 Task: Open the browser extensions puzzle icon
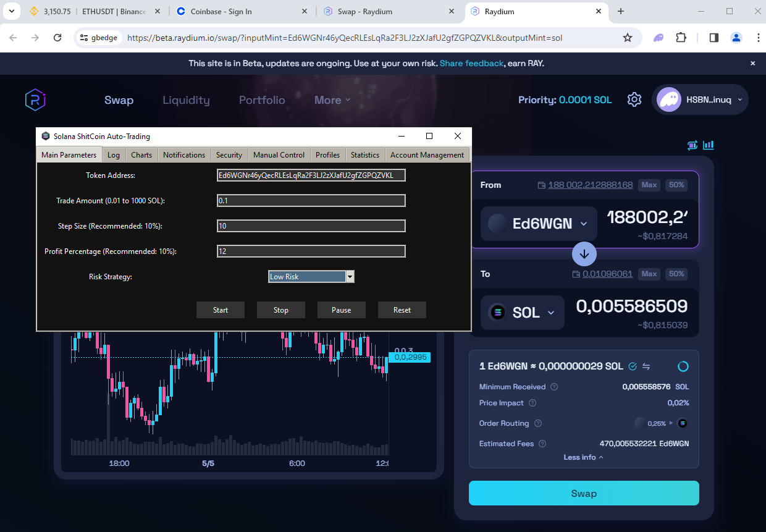[x=681, y=38]
